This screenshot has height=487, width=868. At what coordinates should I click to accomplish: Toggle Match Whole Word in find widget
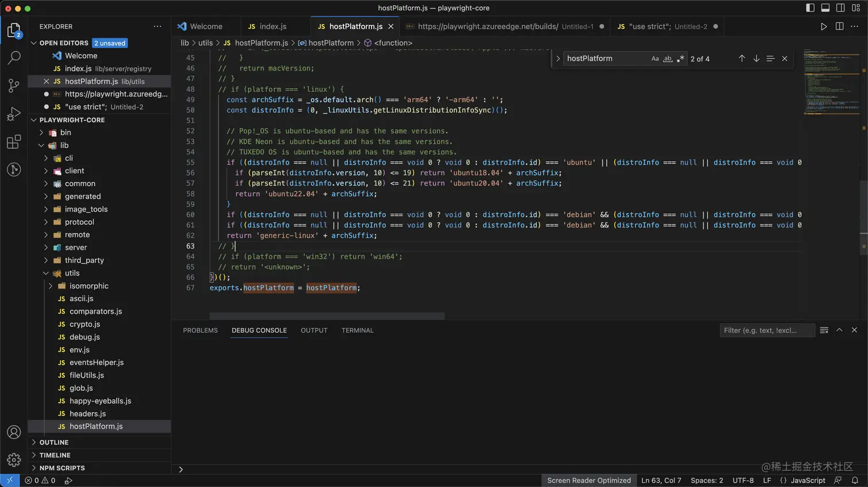pyautogui.click(x=668, y=59)
